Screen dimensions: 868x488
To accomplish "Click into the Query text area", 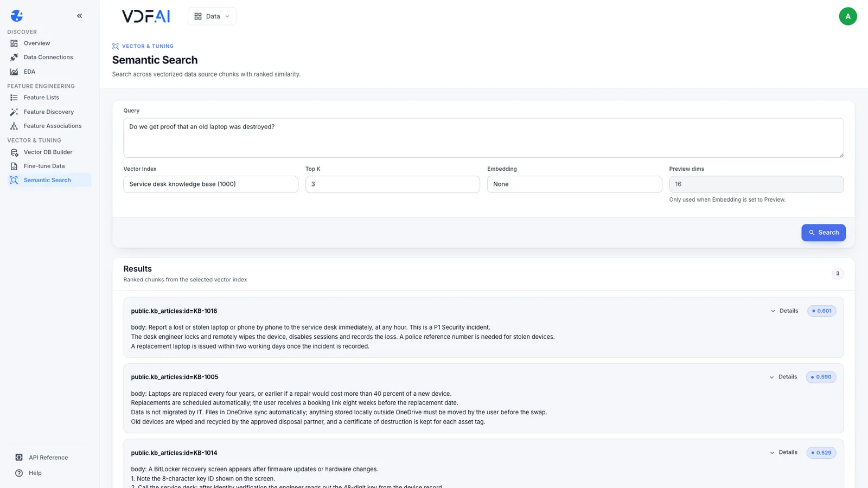I will tap(483, 138).
